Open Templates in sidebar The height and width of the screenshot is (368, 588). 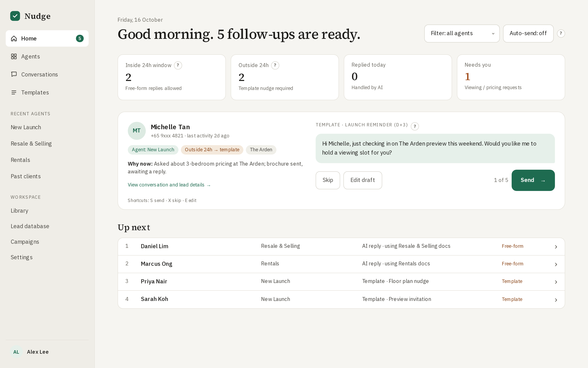point(47,92)
